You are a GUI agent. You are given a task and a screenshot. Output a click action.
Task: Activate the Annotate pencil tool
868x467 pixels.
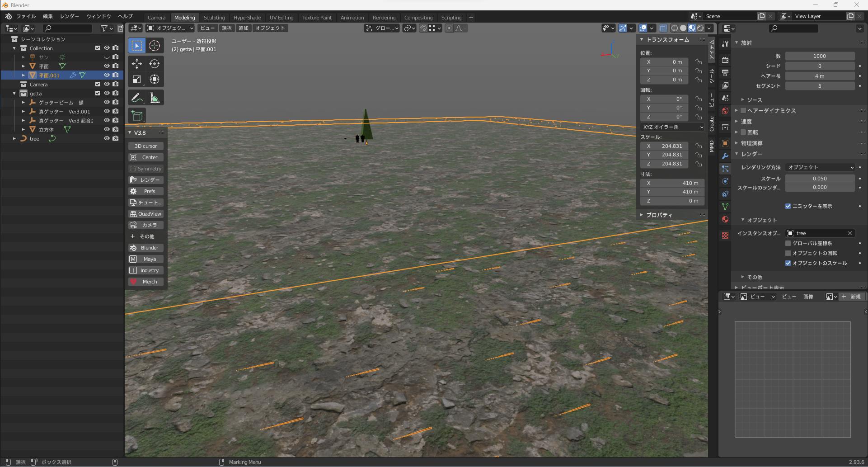pyautogui.click(x=136, y=98)
